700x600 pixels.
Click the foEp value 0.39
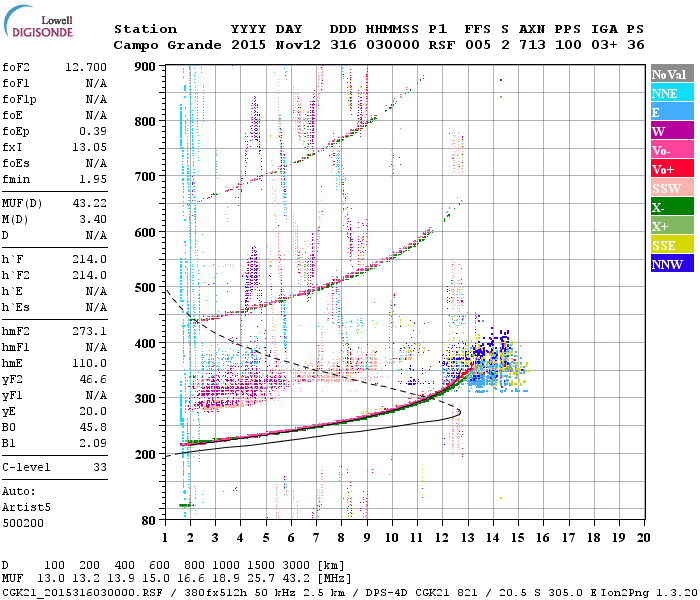click(93, 131)
